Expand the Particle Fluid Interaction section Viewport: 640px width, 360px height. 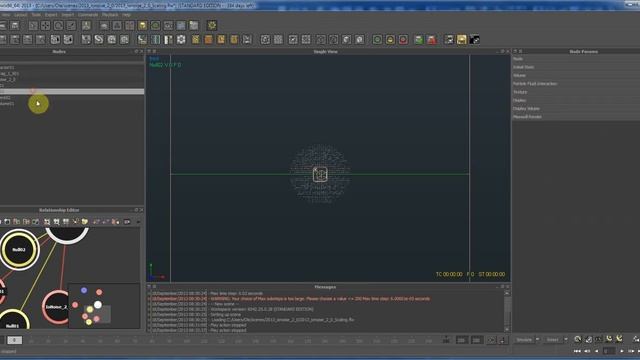(x=576, y=84)
